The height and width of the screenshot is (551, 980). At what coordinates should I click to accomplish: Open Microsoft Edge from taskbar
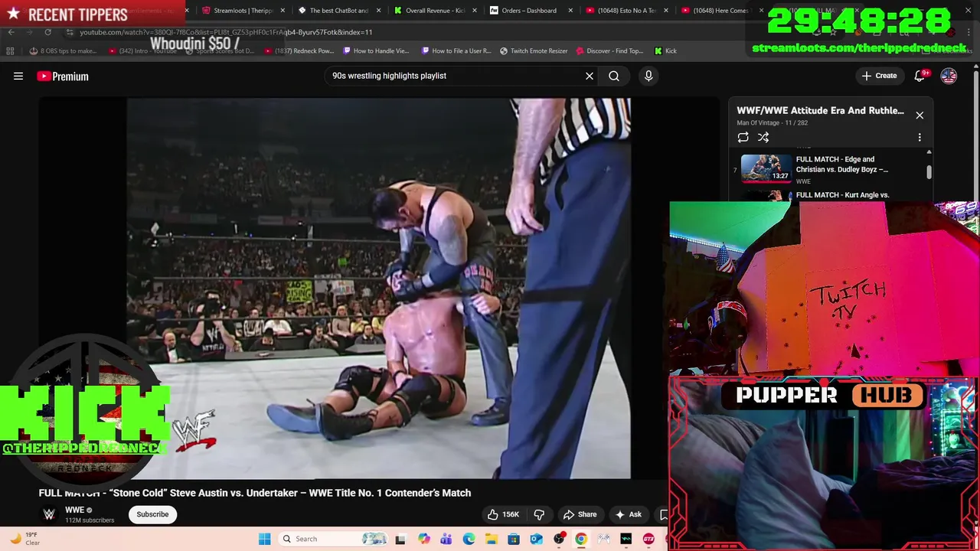tap(469, 539)
